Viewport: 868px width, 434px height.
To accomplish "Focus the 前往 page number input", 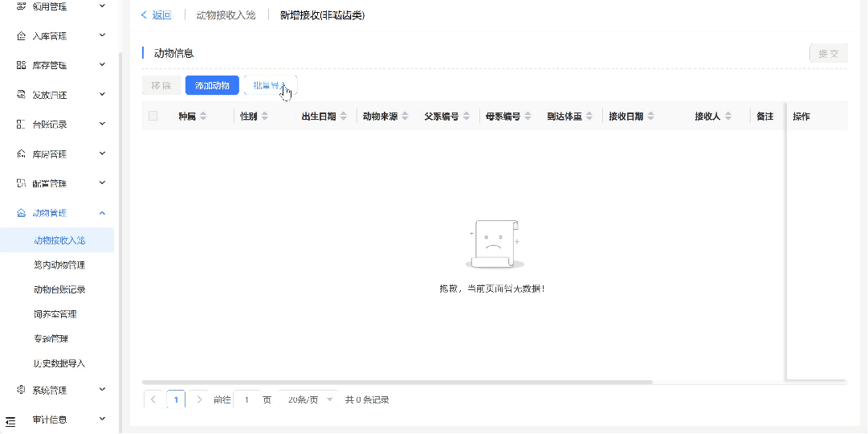I will click(247, 399).
